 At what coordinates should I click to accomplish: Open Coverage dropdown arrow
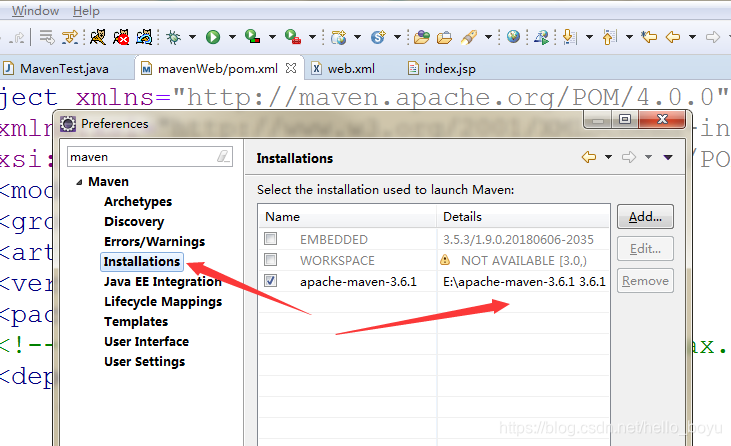[x=272, y=37]
